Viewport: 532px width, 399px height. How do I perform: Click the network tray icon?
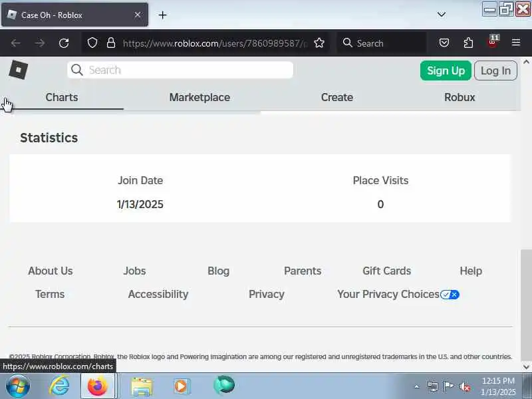coord(433,386)
